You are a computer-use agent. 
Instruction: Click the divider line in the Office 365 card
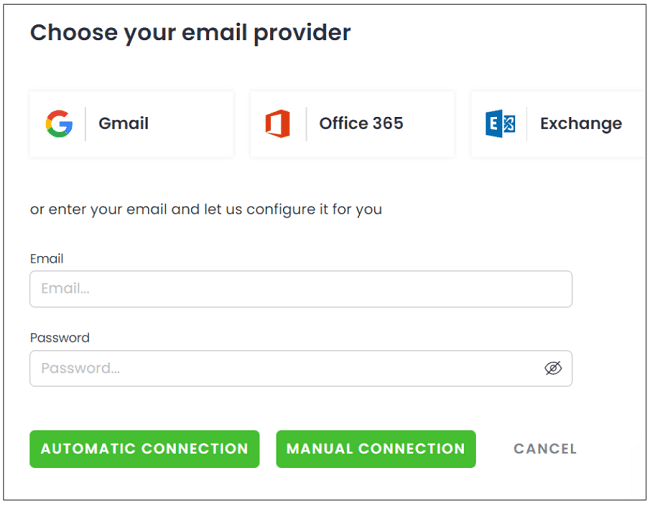[306, 124]
